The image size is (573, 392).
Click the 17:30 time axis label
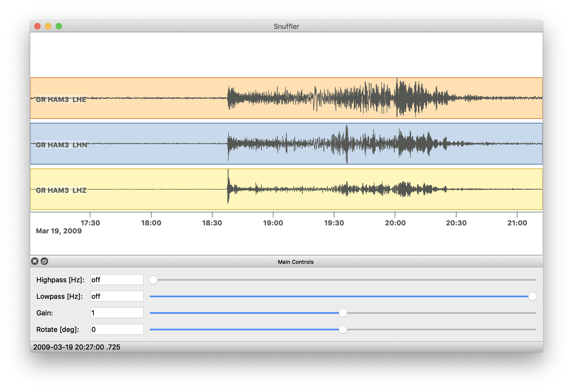pos(90,223)
